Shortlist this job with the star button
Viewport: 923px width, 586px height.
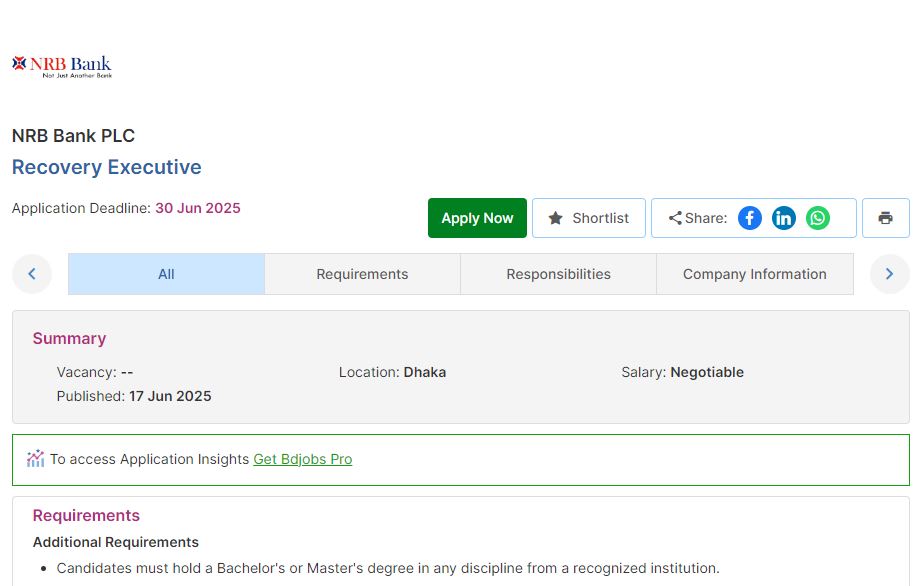(x=588, y=218)
